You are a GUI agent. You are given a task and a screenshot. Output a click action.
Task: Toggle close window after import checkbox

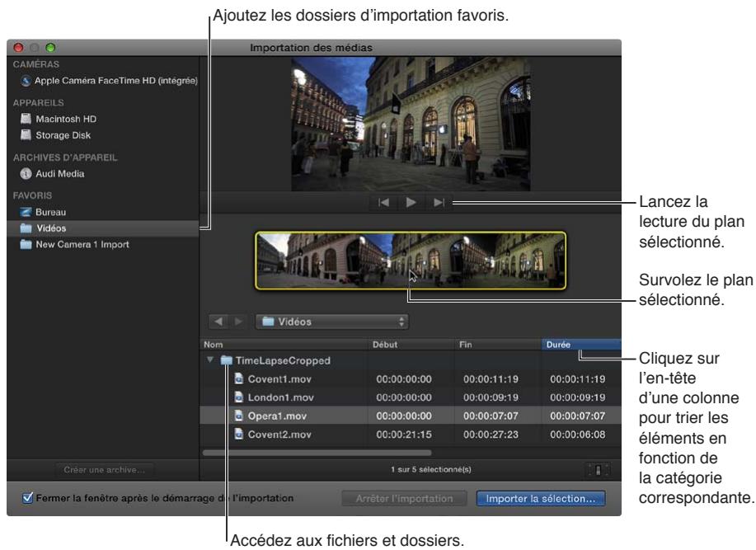(27, 498)
